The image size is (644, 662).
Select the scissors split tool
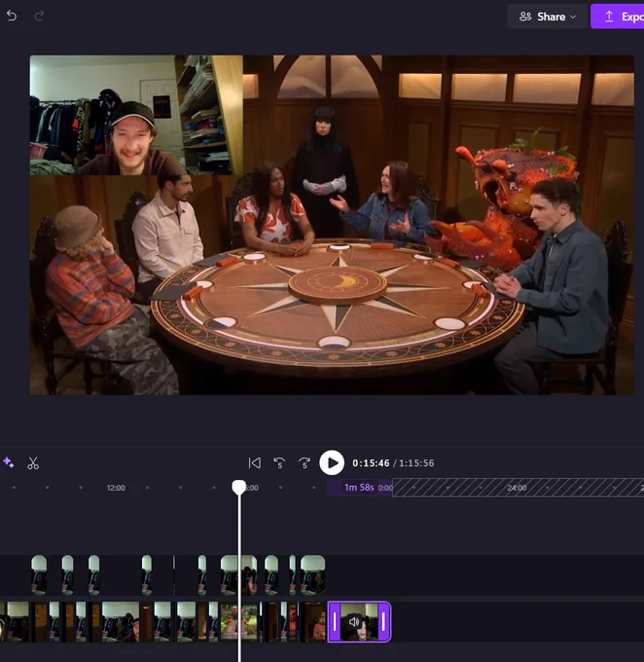(x=33, y=463)
